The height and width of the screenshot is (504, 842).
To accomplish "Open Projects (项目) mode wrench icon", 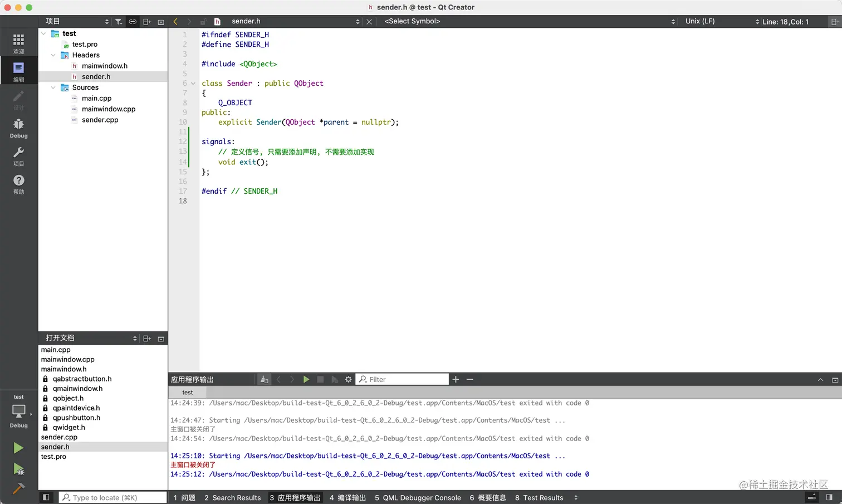I will coord(18,156).
